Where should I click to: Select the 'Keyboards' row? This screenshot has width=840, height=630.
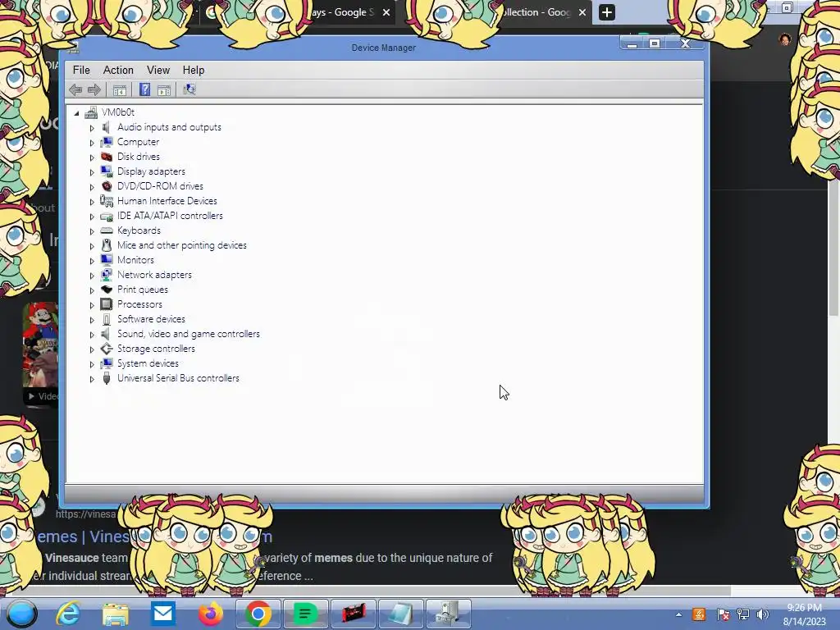click(139, 231)
